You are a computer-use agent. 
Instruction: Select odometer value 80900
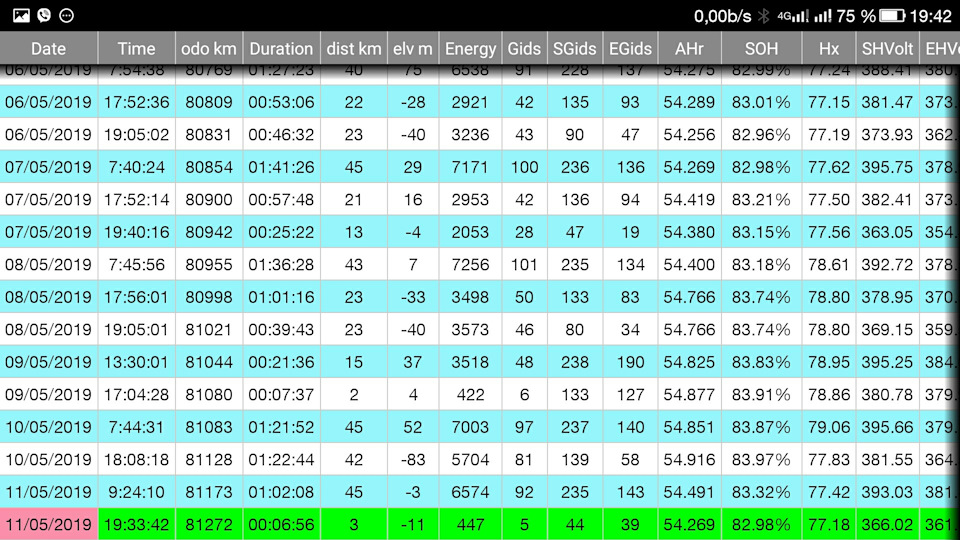tap(209, 200)
